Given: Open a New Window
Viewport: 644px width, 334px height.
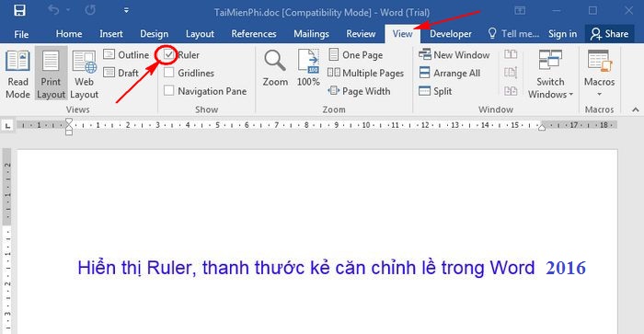Looking at the screenshot, I should [454, 54].
